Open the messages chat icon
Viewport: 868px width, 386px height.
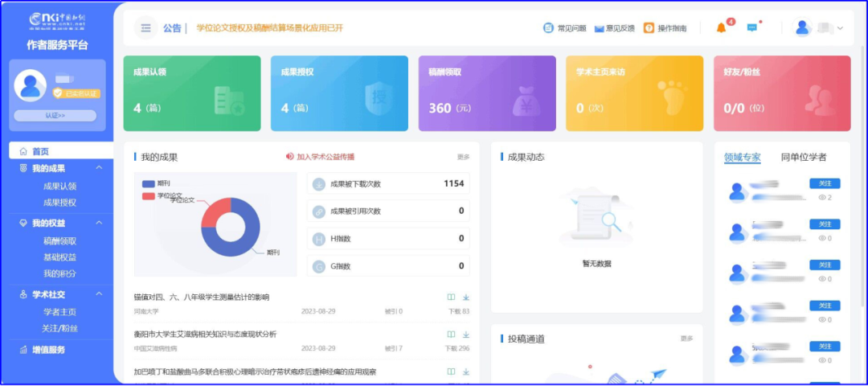(x=751, y=28)
